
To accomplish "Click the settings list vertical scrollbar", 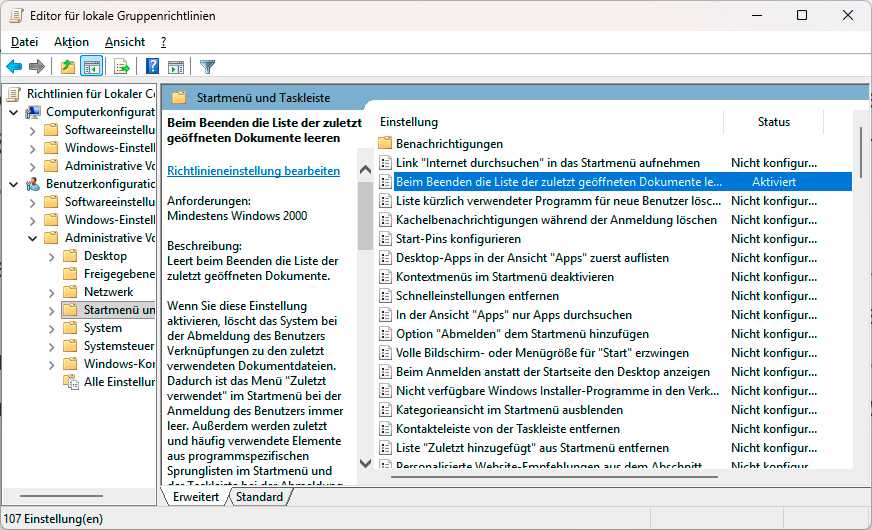I will pos(860,152).
